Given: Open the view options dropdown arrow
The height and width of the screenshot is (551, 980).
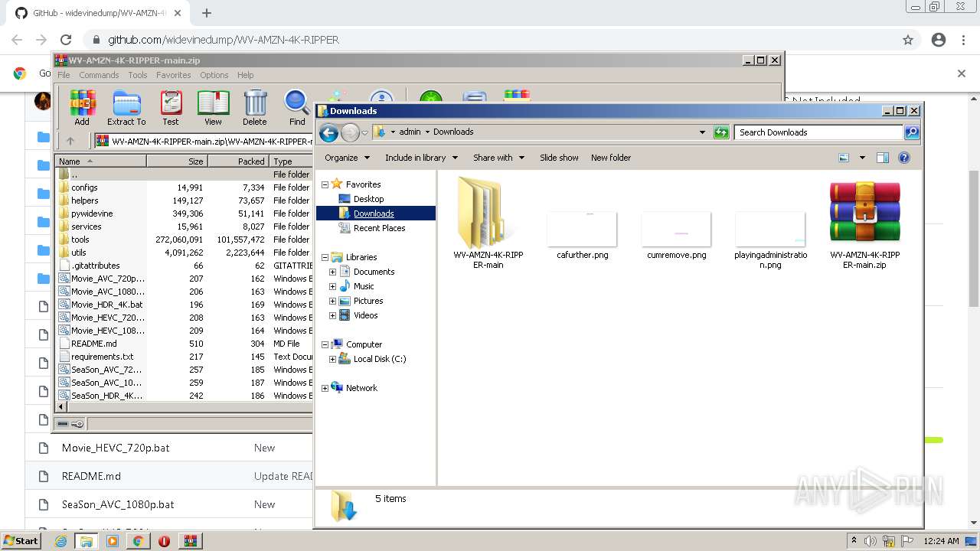Looking at the screenshot, I should [x=862, y=158].
